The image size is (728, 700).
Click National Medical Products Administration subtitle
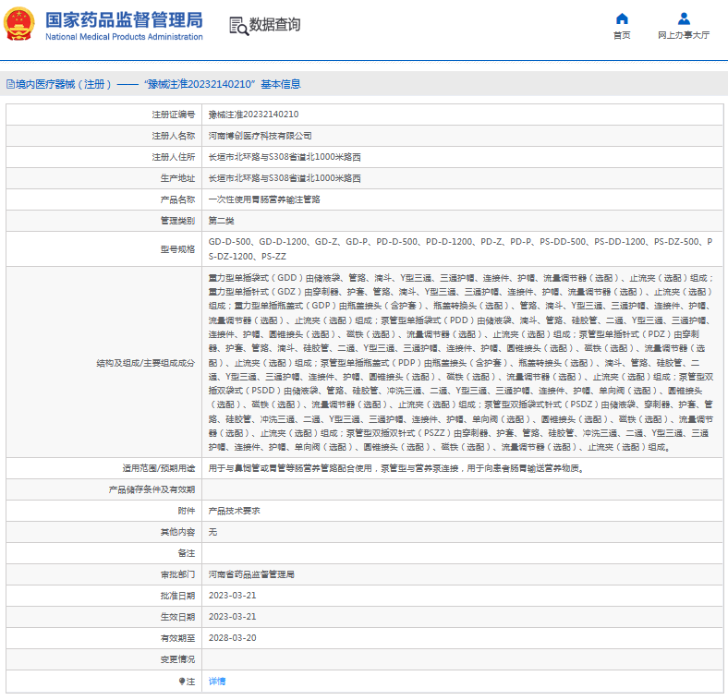click(124, 37)
